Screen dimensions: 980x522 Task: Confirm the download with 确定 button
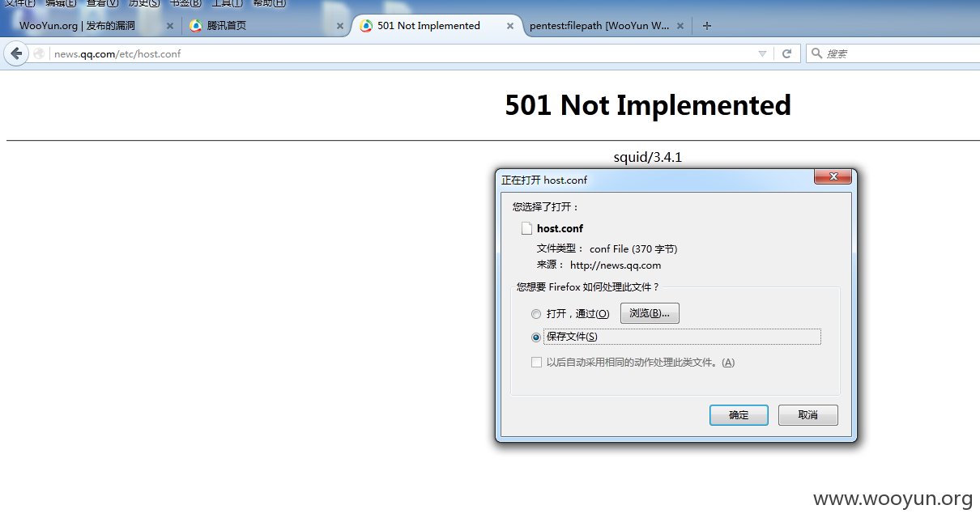[x=739, y=415]
